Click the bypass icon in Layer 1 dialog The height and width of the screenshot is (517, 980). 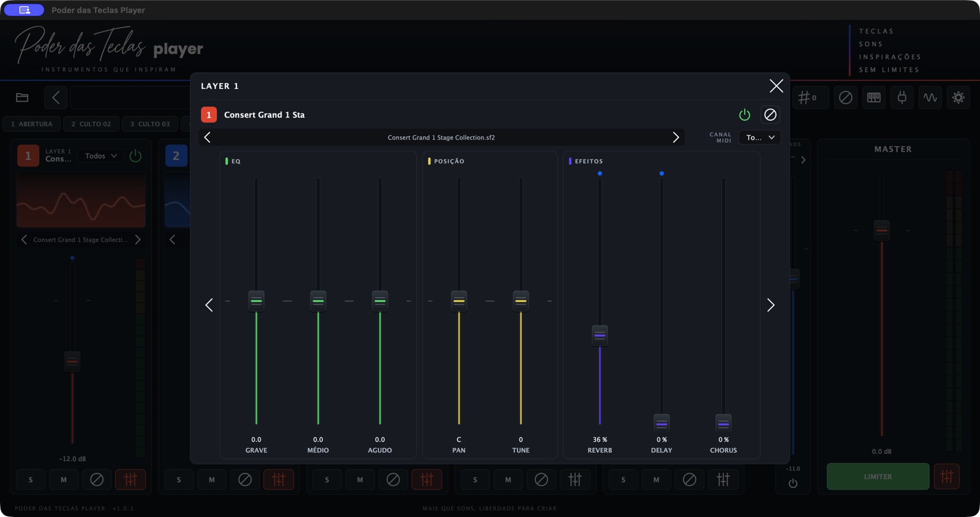coord(771,115)
